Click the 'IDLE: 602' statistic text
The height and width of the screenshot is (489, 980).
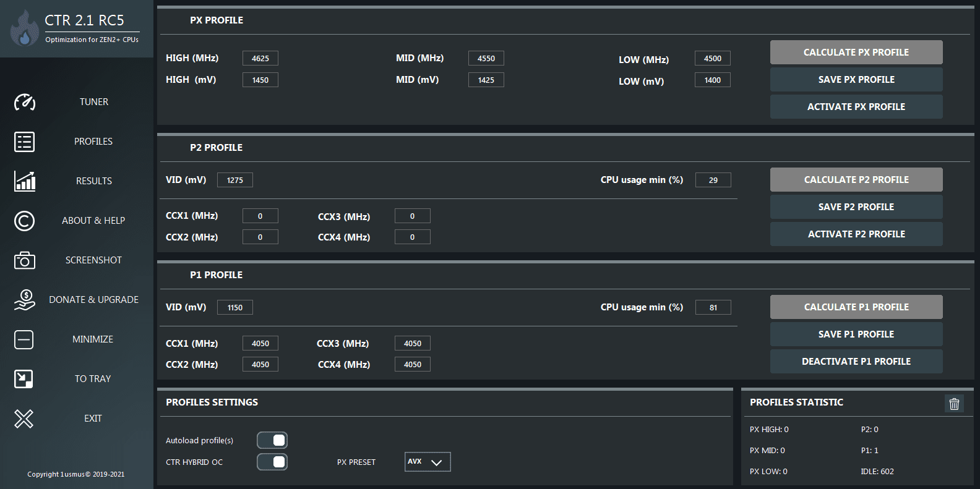(877, 471)
